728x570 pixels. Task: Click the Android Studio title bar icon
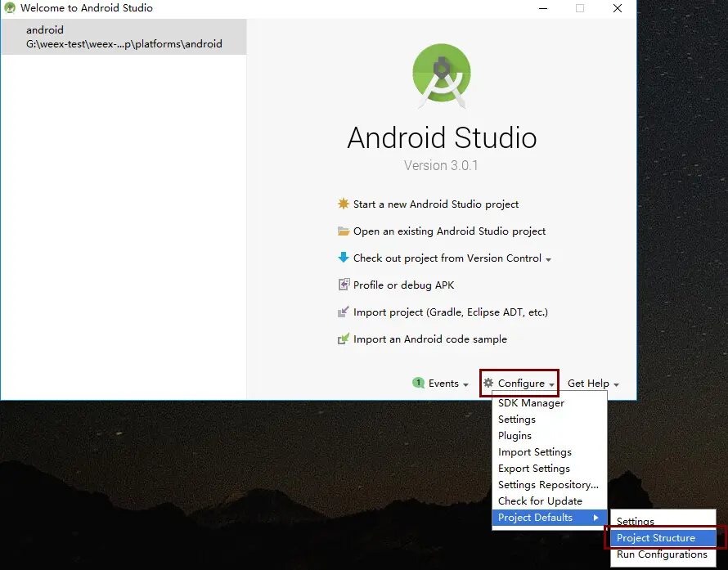click(10, 8)
